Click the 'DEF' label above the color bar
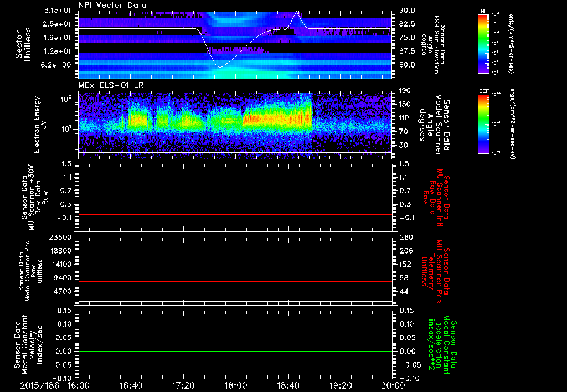Screen dimensions: 567x392 (x=484, y=91)
